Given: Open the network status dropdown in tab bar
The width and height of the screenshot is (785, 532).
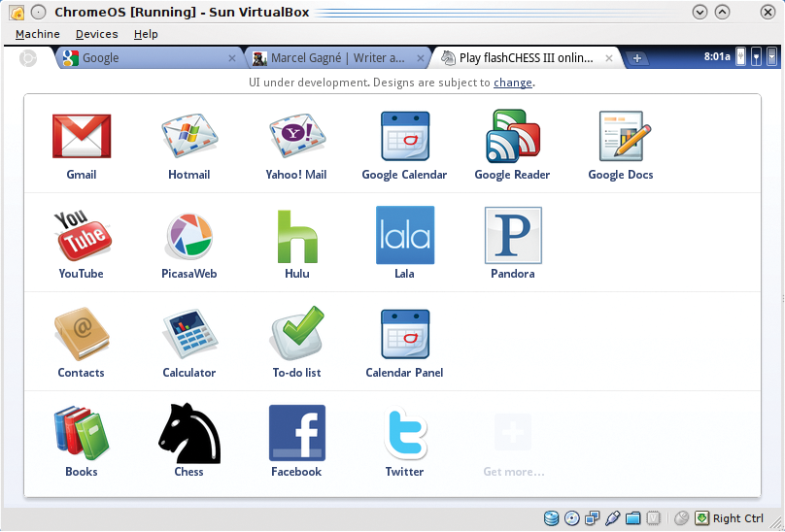Looking at the screenshot, I should click(757, 56).
